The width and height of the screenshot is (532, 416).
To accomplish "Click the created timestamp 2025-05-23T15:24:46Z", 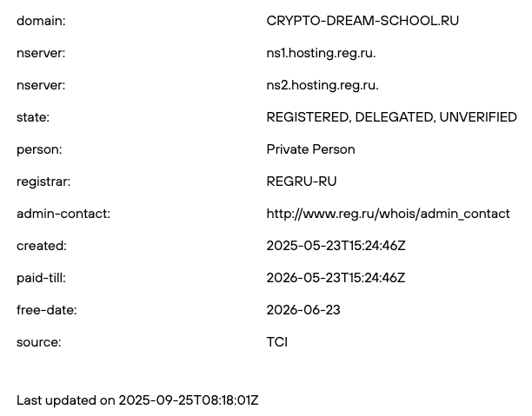I will click(x=336, y=246).
